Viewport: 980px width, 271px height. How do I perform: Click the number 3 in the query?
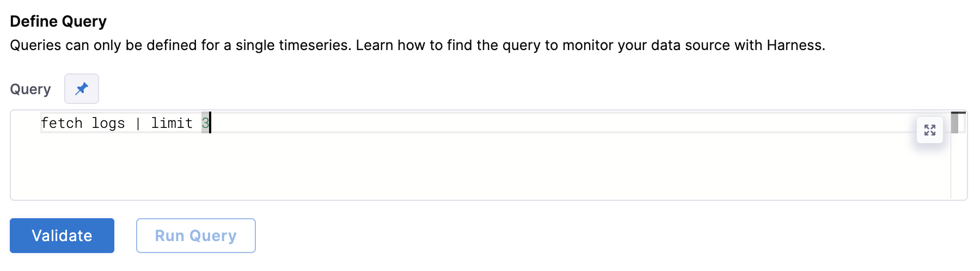point(205,124)
